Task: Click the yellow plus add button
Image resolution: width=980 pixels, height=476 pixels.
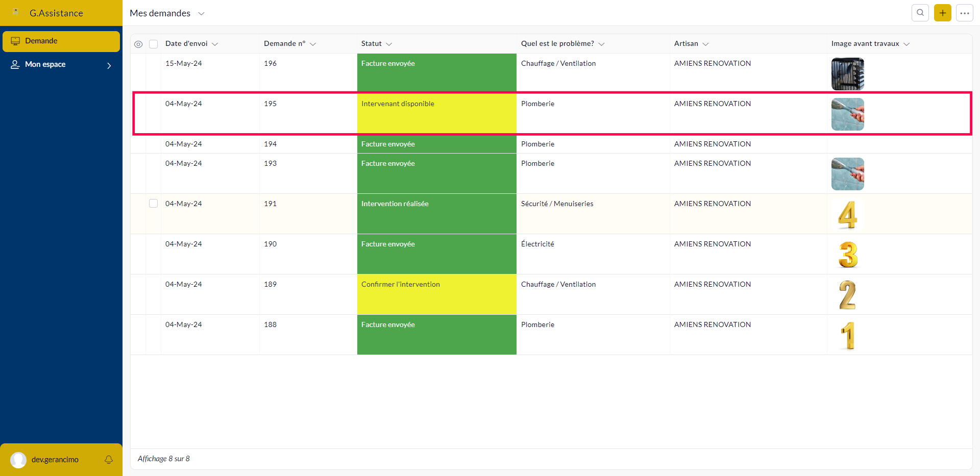Action: pyautogui.click(x=942, y=13)
